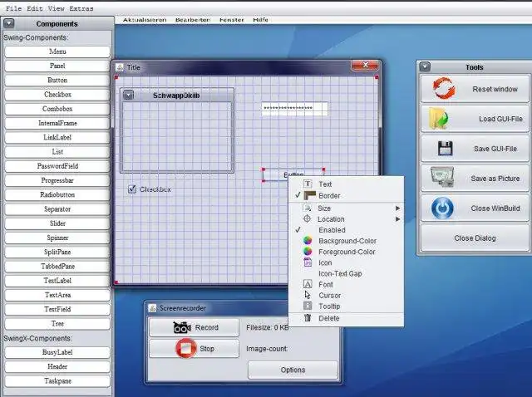The height and width of the screenshot is (397, 532).
Task: Click the Foreground-Color wheel icon
Action: [308, 251]
